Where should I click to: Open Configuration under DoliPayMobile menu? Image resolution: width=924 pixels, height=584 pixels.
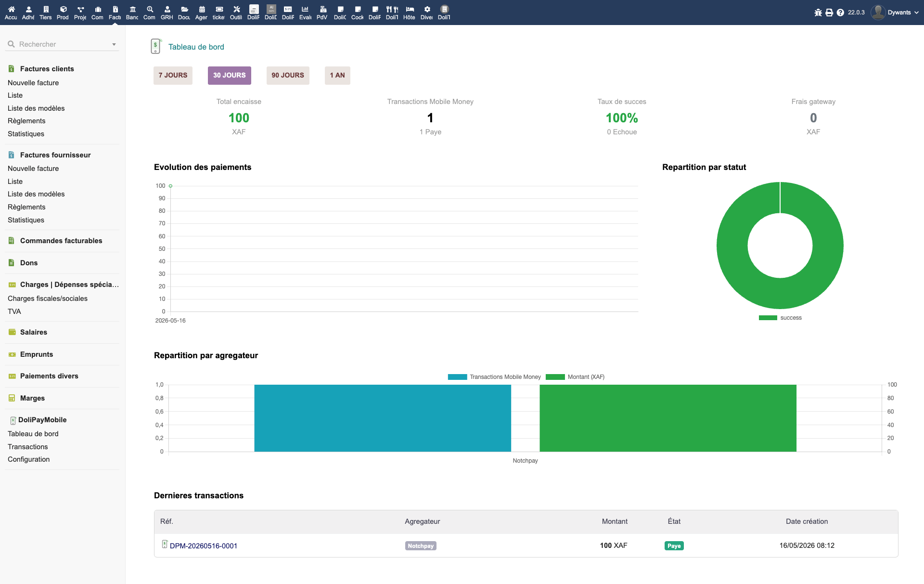[29, 459]
